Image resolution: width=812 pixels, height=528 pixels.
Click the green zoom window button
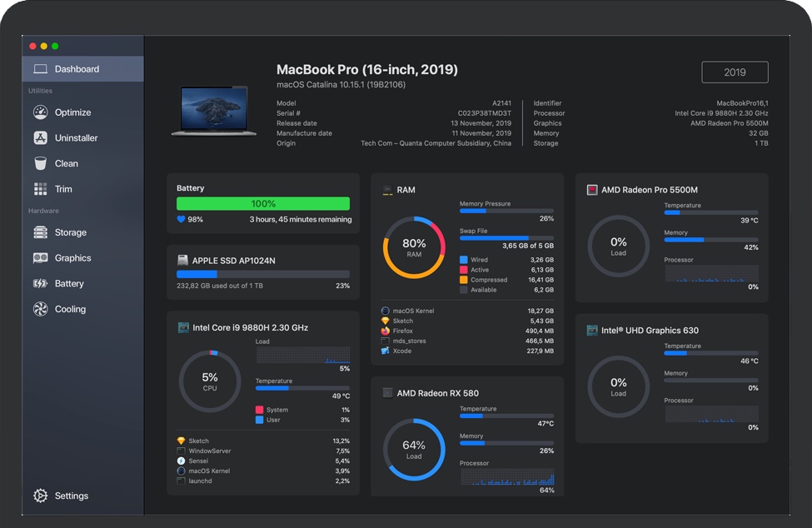tap(55, 46)
